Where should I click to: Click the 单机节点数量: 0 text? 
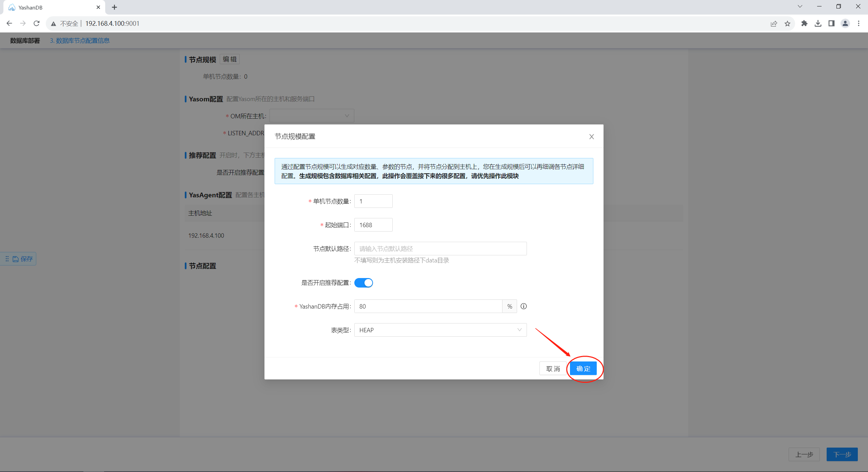coord(225,77)
